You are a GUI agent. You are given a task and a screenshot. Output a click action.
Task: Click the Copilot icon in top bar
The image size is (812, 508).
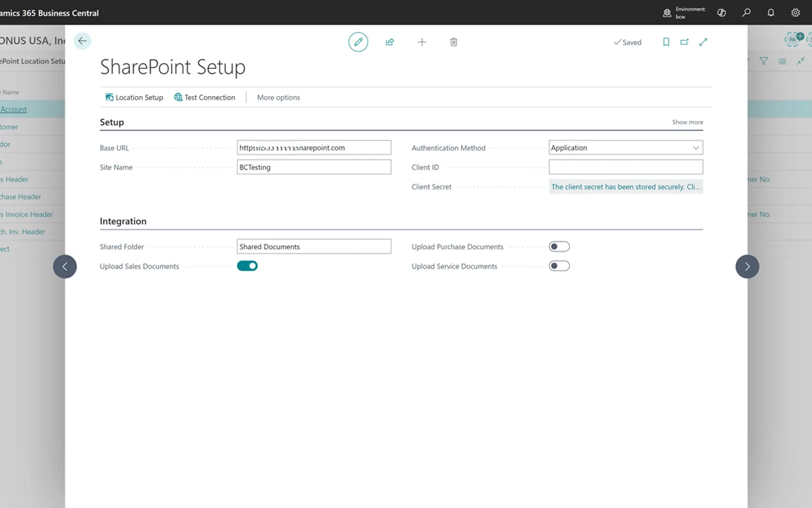(x=721, y=13)
